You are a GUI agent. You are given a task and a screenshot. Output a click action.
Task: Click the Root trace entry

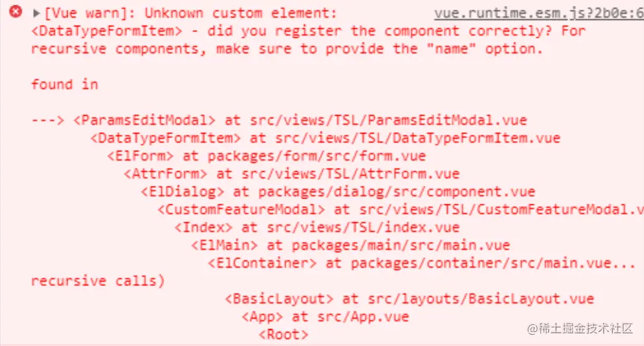click(x=284, y=335)
